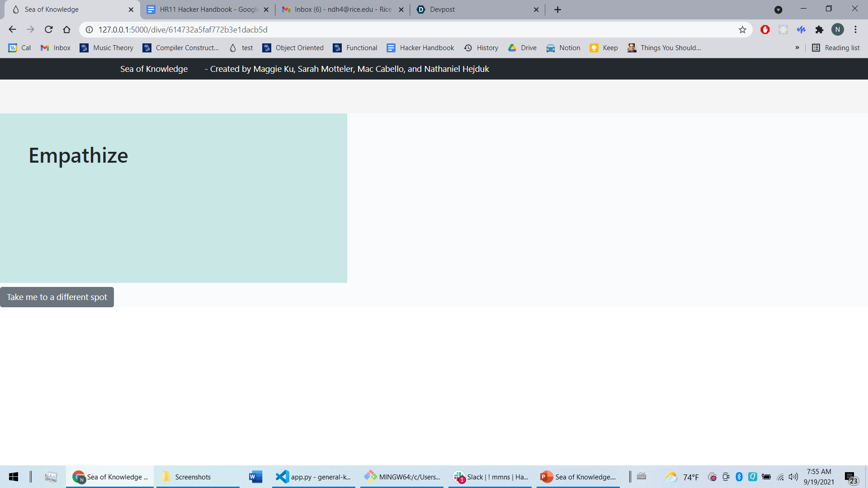Click the Home icon in toolbar
868x488 pixels.
66,30
